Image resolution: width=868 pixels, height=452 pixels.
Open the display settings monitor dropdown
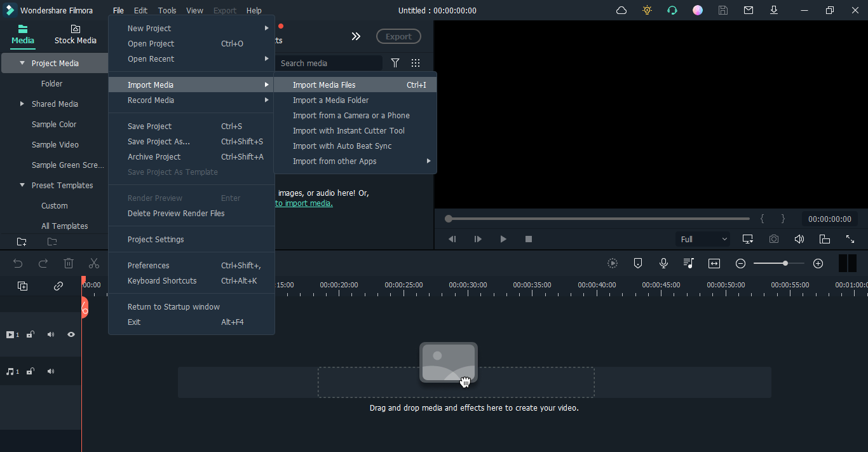[749, 239]
